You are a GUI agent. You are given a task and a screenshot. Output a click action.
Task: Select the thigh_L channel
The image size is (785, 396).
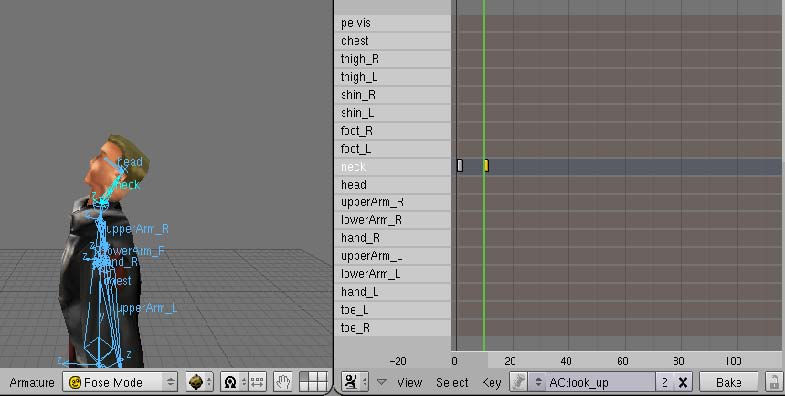[x=392, y=77]
